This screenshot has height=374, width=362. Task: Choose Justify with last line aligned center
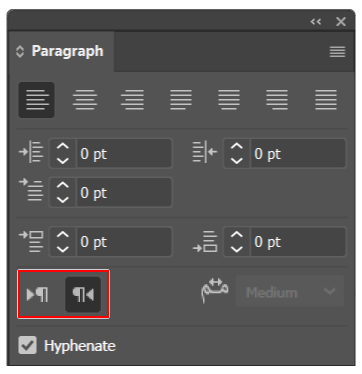pyautogui.click(x=229, y=100)
